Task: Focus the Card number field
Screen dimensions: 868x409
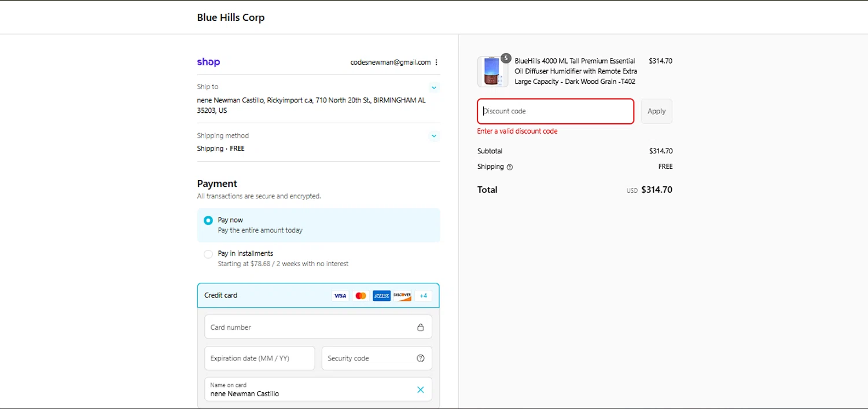Action: (318, 327)
